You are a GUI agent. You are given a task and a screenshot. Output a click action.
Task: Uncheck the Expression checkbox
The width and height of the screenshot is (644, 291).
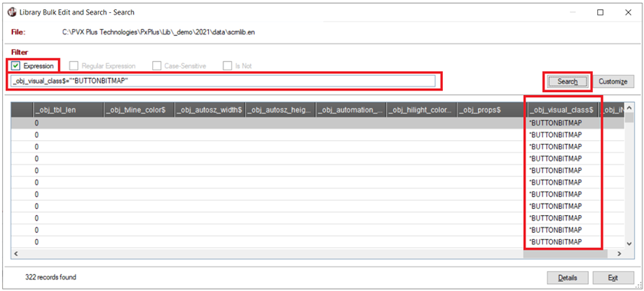pyautogui.click(x=15, y=66)
